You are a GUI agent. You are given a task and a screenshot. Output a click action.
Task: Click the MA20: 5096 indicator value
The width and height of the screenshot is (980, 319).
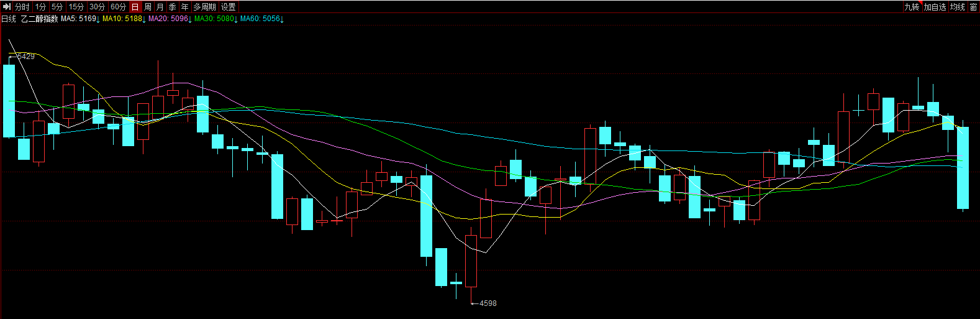(x=170, y=19)
